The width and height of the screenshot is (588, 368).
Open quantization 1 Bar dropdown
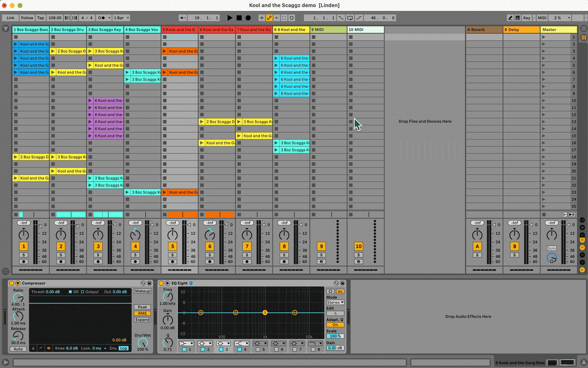[x=121, y=18]
